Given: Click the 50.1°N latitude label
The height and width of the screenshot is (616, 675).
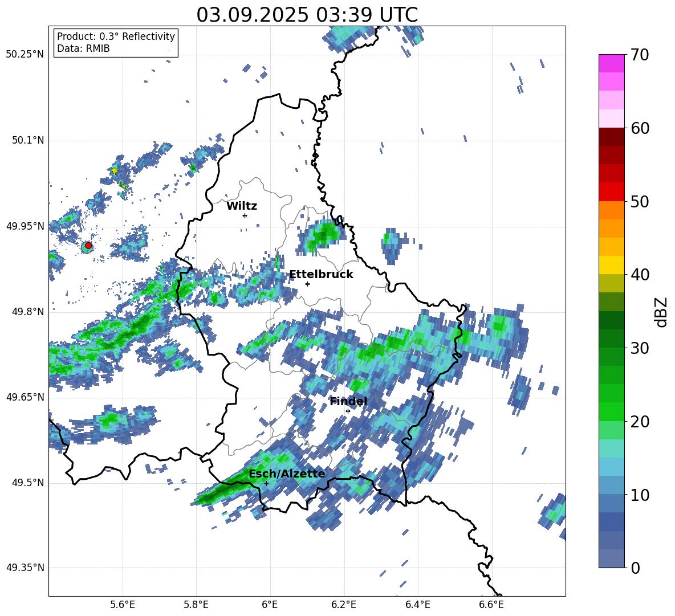Looking at the screenshot, I should pyautogui.click(x=28, y=140).
